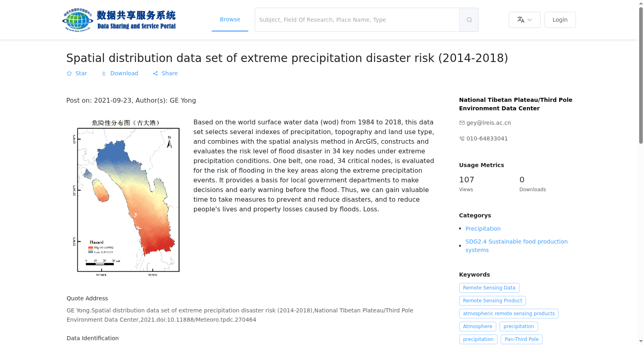Click the globe logo of Data Sharing Portal
Screen dimensions: 644x345
[x=78, y=20]
